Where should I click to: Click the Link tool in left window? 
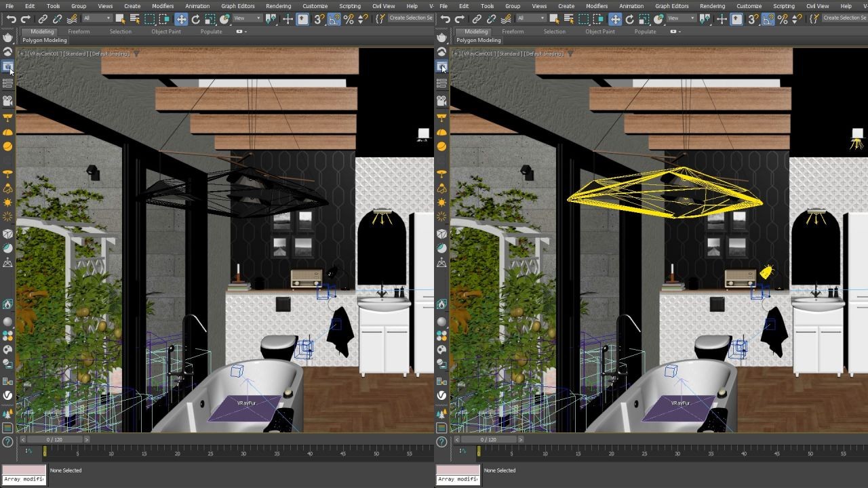43,20
